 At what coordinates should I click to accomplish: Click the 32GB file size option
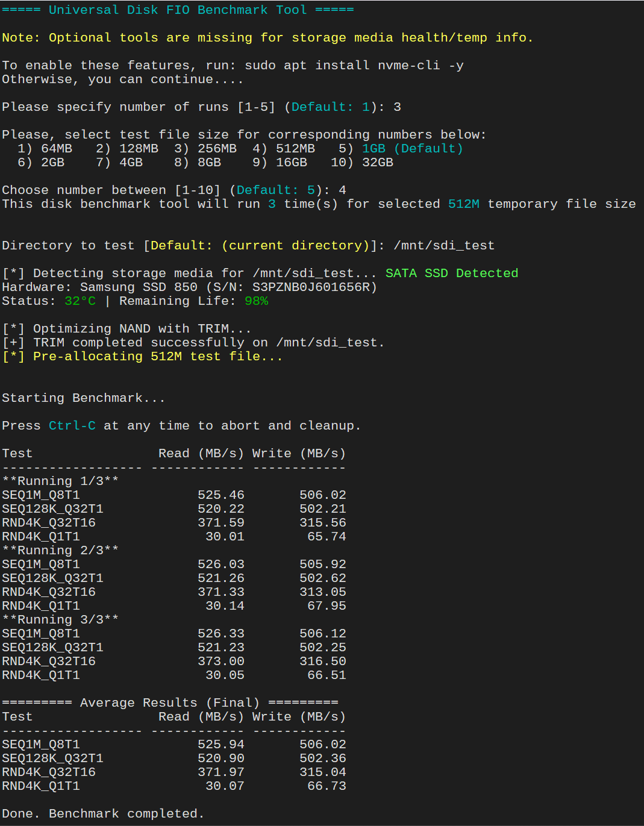(x=377, y=162)
